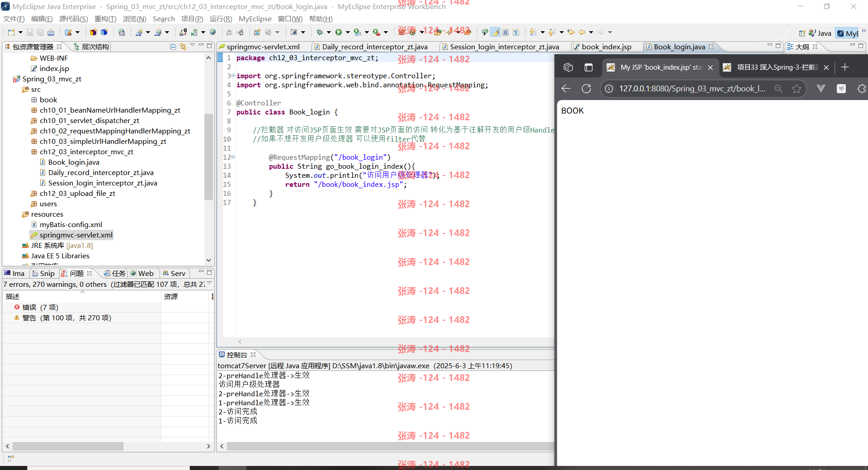Open the browser extensions puzzle icon
The width and height of the screenshot is (868, 470).
click(862, 89)
